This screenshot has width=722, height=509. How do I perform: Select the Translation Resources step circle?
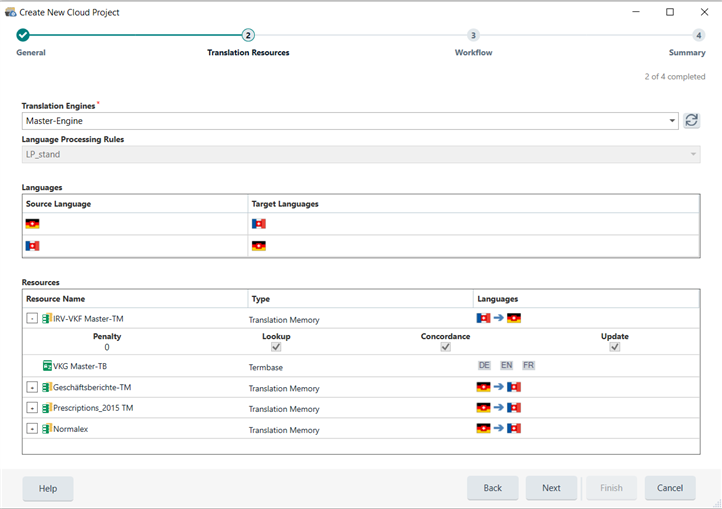[x=248, y=35]
